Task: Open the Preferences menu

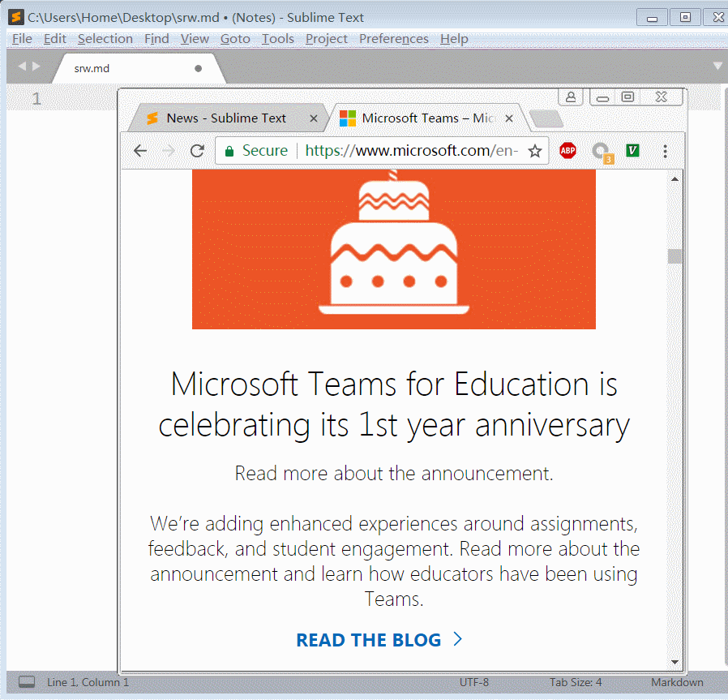Action: coord(394,39)
